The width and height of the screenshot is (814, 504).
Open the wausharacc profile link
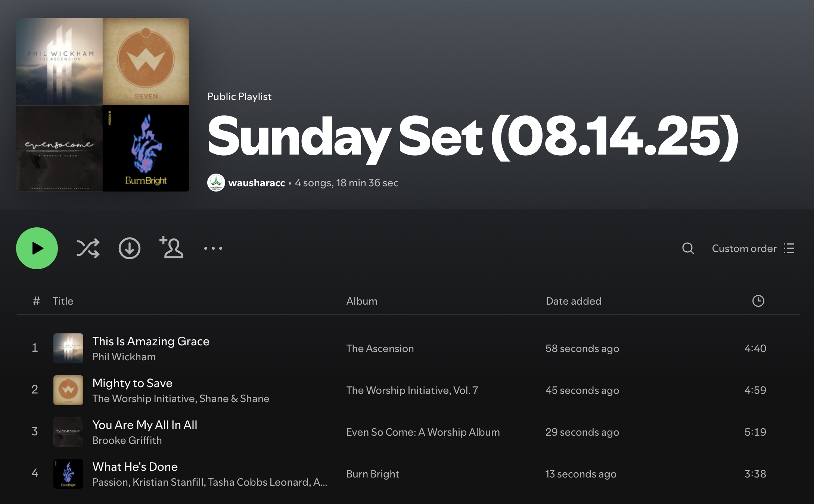point(257,183)
